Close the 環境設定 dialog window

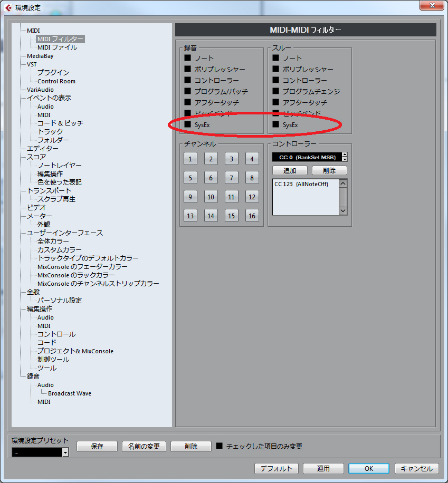(x=432, y=5)
